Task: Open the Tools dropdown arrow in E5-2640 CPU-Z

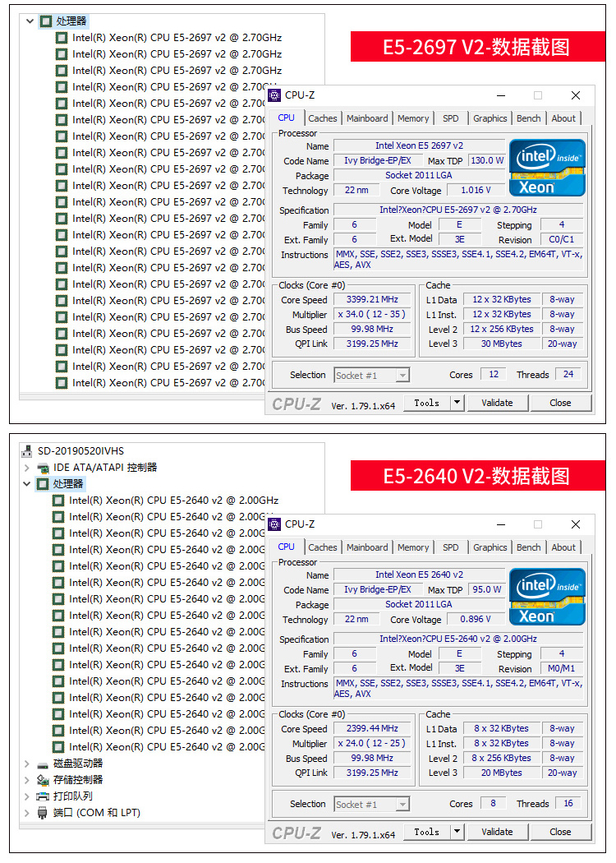Action: click(x=457, y=832)
